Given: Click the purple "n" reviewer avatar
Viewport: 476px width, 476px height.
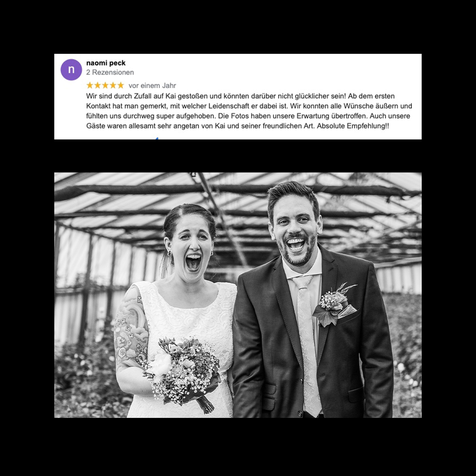Looking at the screenshot, I should [71, 70].
